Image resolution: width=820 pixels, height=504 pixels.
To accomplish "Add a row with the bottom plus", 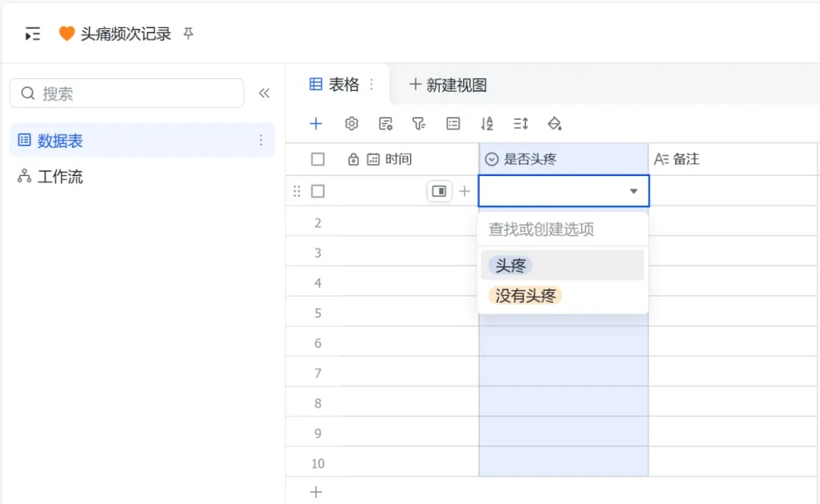I will coord(316,492).
